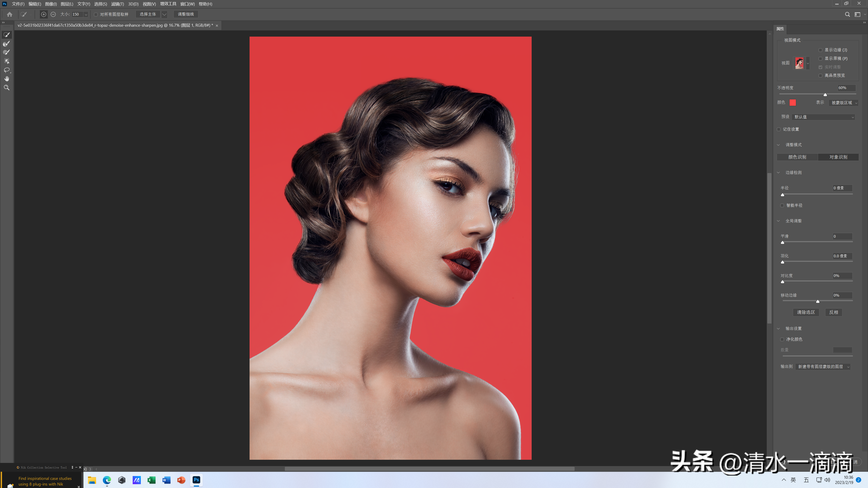Open the 滤镜(T) menu
The width and height of the screenshot is (868, 488).
tap(117, 4)
